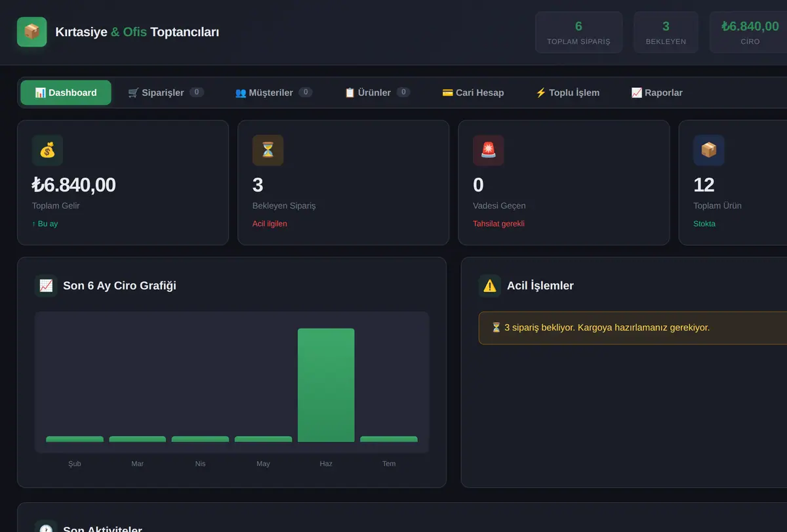787x532 pixels.
Task: Click the money bag icon on Toplam Gelir card
Action: point(47,150)
